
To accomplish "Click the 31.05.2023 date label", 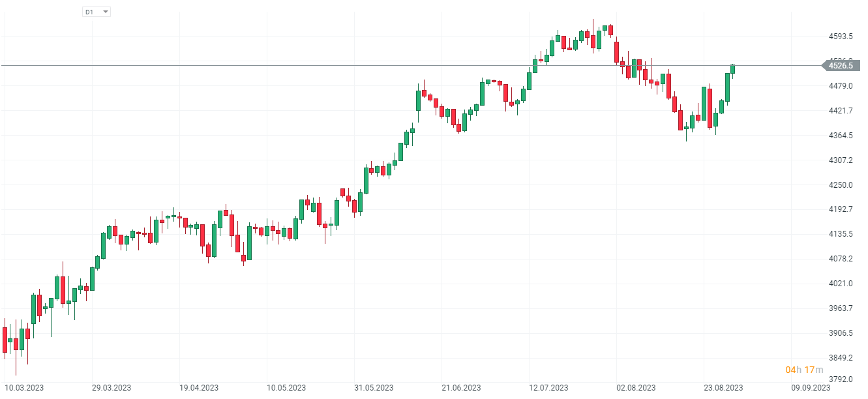I will point(374,387).
